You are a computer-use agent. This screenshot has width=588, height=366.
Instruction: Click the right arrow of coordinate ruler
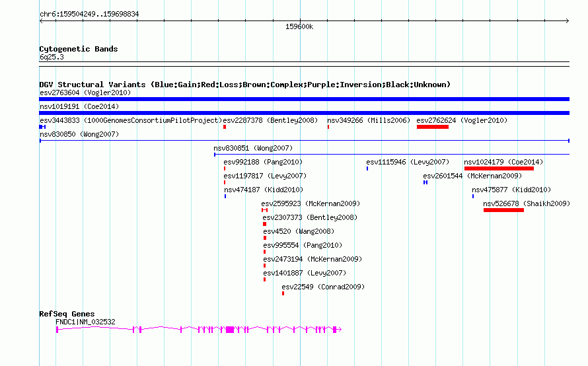[568, 21]
